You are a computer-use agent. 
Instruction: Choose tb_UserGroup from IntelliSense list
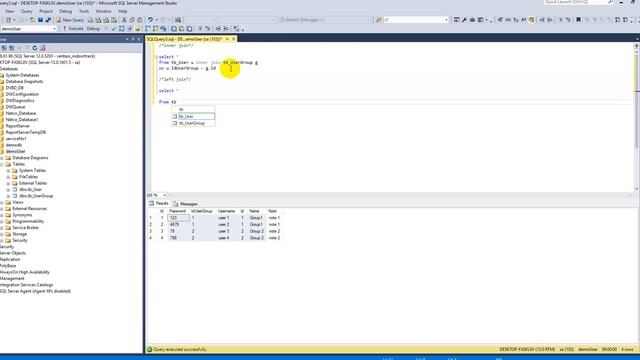pos(193,123)
